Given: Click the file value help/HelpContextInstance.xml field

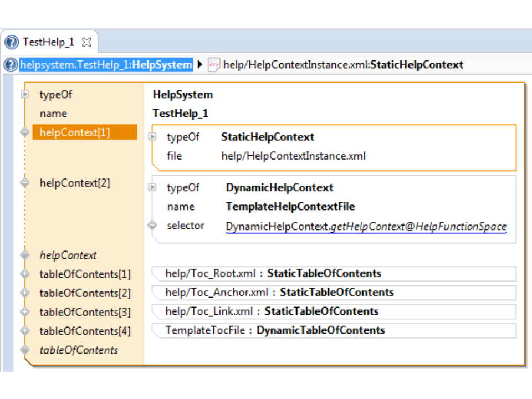Looking at the screenshot, I should [293, 156].
